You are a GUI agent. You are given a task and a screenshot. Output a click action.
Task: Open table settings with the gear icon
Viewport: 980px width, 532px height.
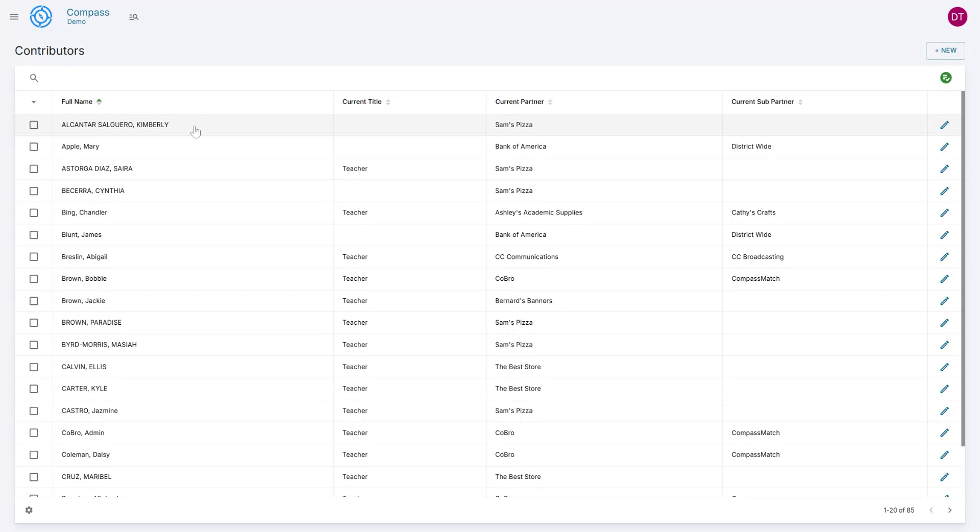(29, 510)
